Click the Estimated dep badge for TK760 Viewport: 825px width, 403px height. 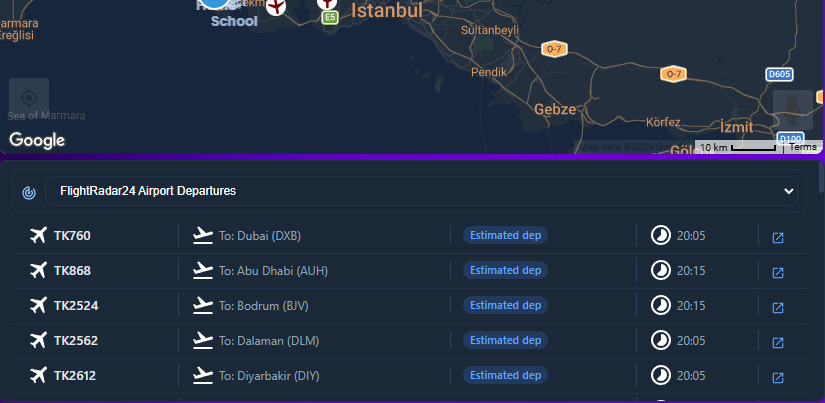[x=505, y=235]
